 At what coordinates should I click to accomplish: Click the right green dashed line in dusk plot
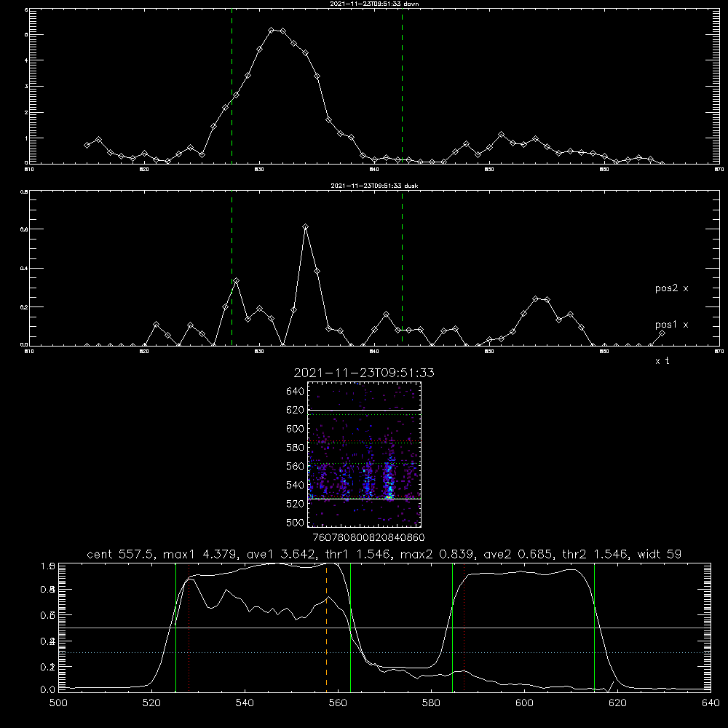[x=402, y=268]
